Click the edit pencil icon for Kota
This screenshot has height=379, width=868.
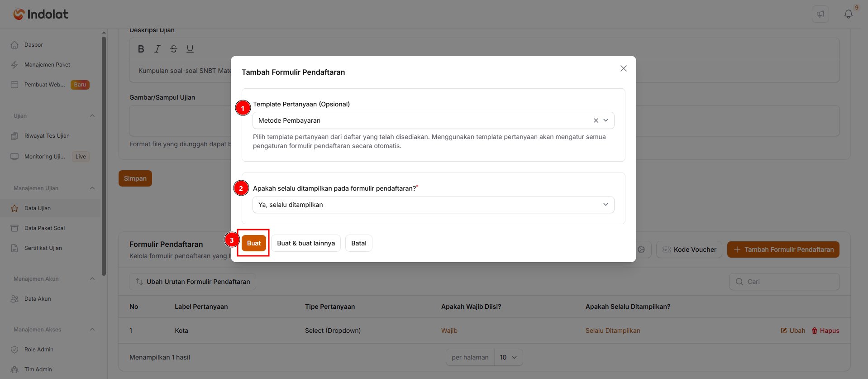[784, 331]
